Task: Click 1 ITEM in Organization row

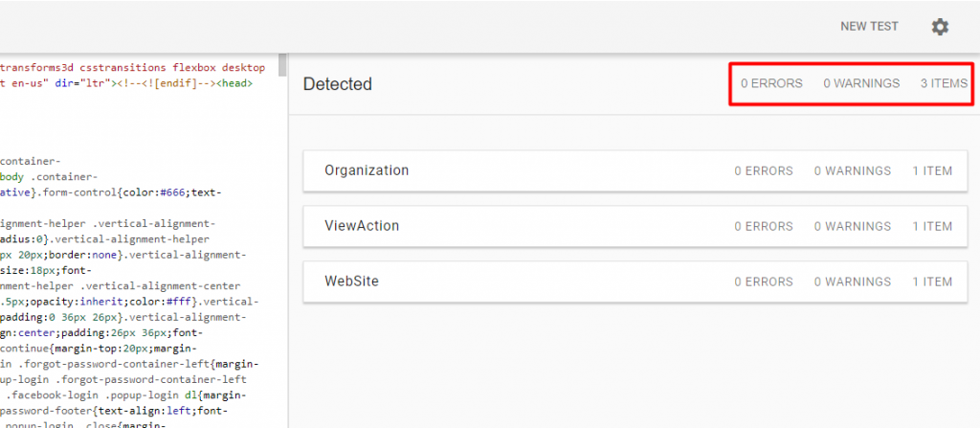Action: [x=932, y=170]
